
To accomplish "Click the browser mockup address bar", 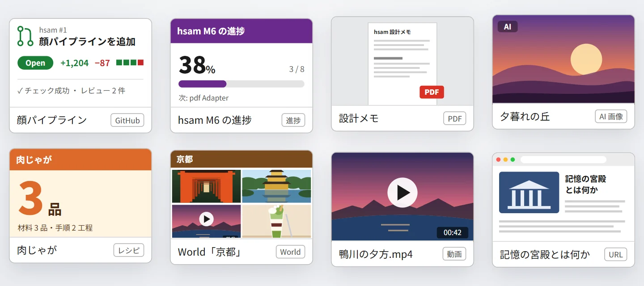I will click(x=563, y=160).
